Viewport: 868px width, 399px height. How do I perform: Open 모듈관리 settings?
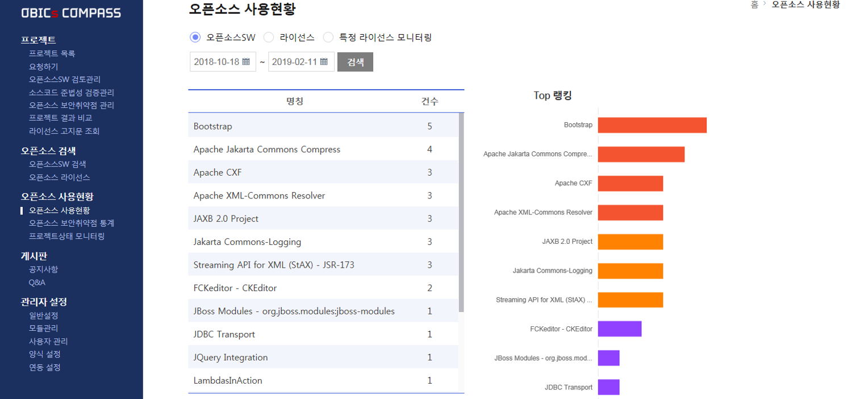pyautogui.click(x=44, y=329)
